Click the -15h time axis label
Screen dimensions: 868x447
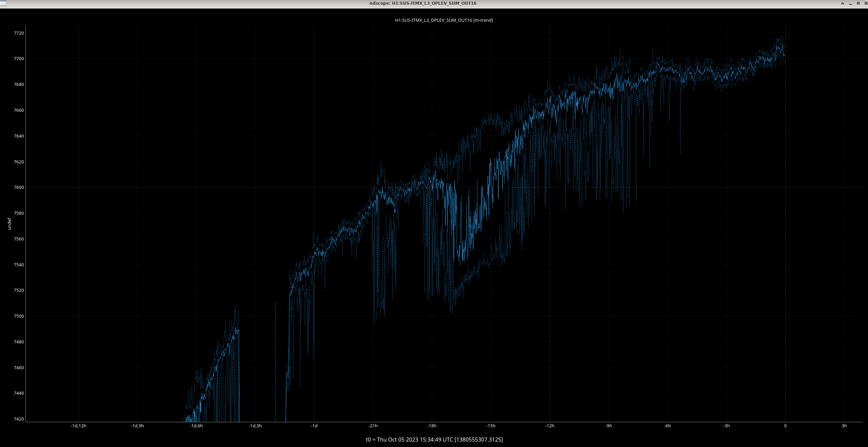coord(491,426)
